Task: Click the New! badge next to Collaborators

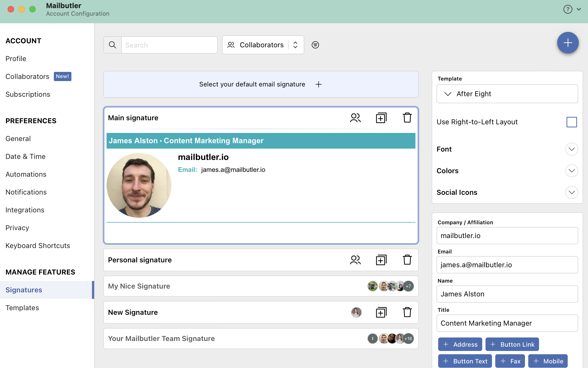Action: point(62,76)
